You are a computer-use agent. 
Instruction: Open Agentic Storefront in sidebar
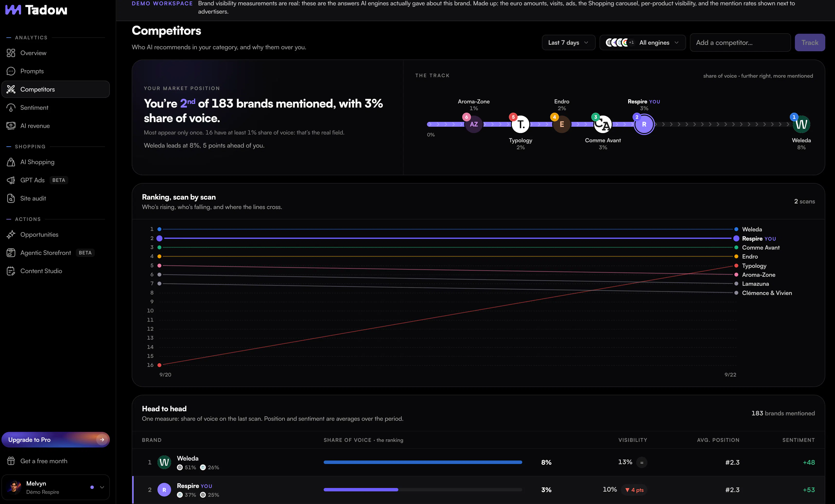tap(56, 253)
